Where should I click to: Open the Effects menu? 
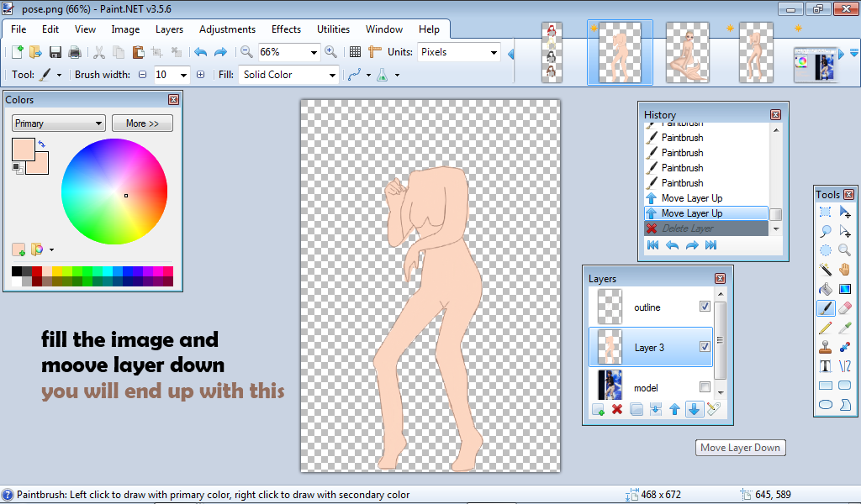click(x=286, y=29)
